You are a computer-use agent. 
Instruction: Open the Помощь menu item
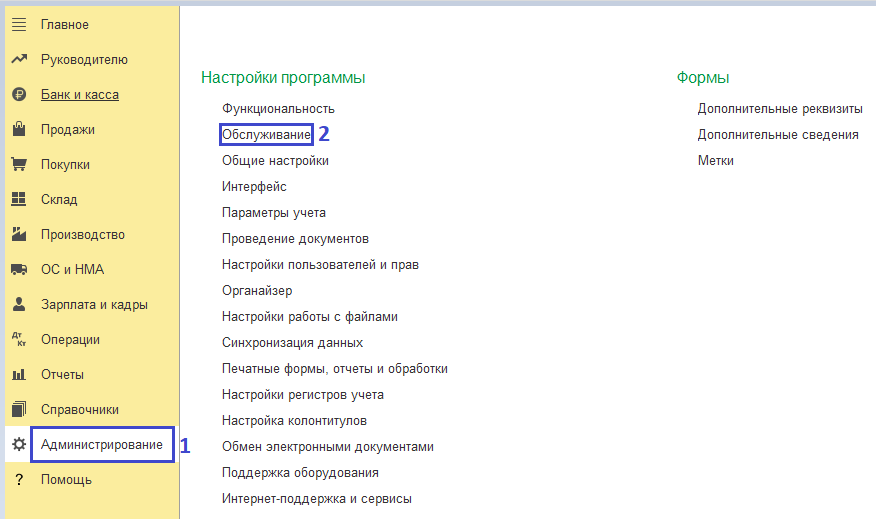click(x=66, y=480)
